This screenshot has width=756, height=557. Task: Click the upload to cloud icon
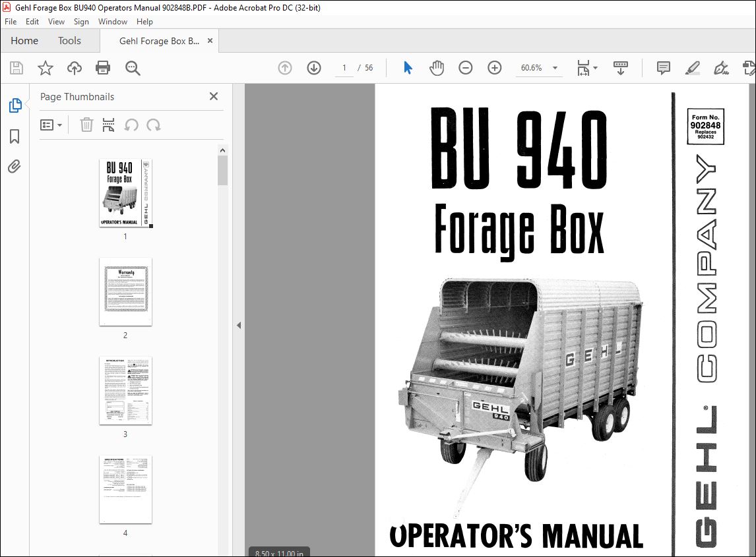coord(75,68)
